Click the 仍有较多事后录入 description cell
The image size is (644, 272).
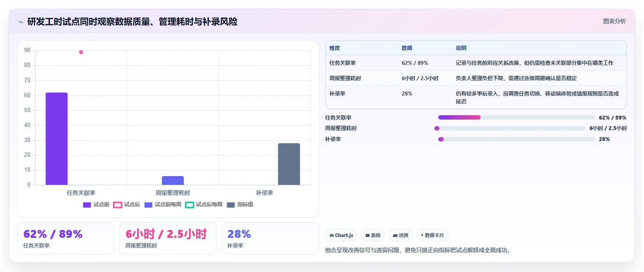[x=537, y=97]
